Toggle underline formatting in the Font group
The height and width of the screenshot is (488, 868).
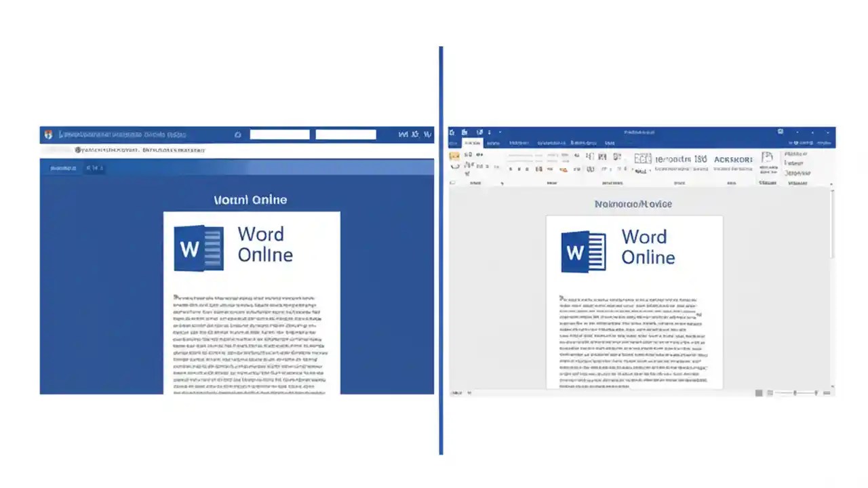(527, 169)
